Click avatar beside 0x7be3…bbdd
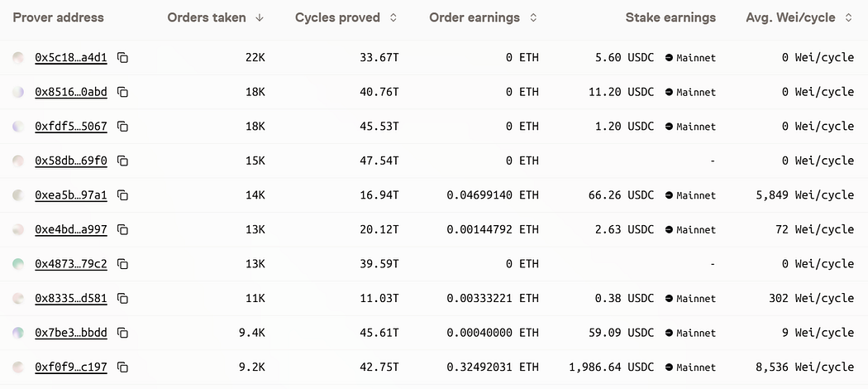Screen dimensions: 868x389 coord(18,333)
